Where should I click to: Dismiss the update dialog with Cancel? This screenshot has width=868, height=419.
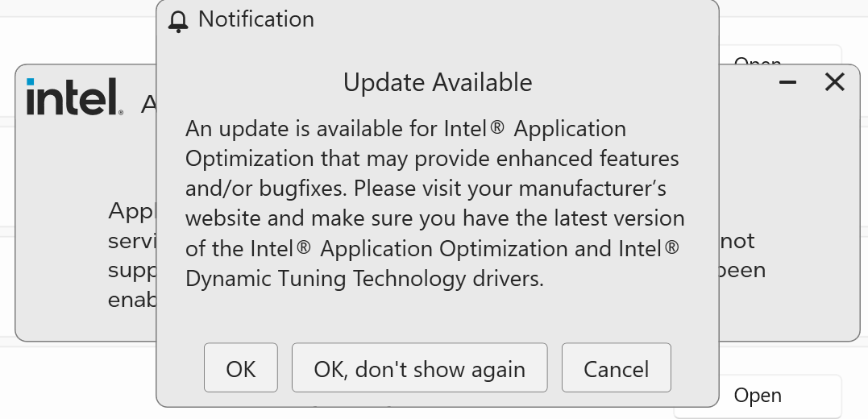(x=616, y=369)
